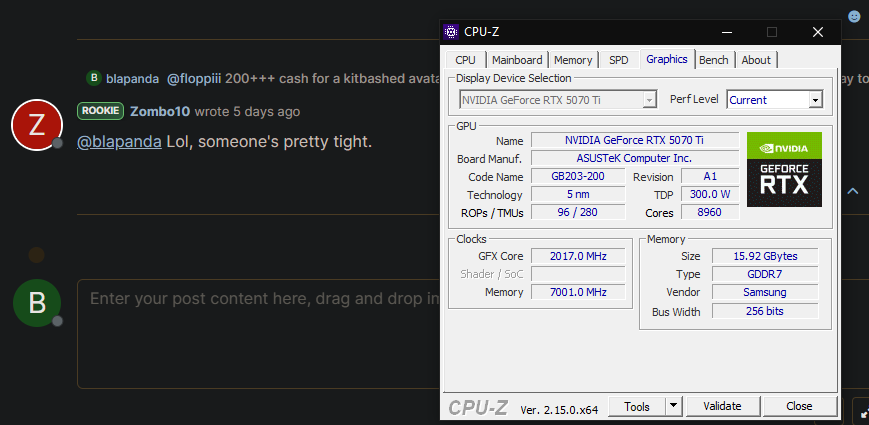Open the Display Device Selection combo box
This screenshot has width=869, height=425.
558,100
